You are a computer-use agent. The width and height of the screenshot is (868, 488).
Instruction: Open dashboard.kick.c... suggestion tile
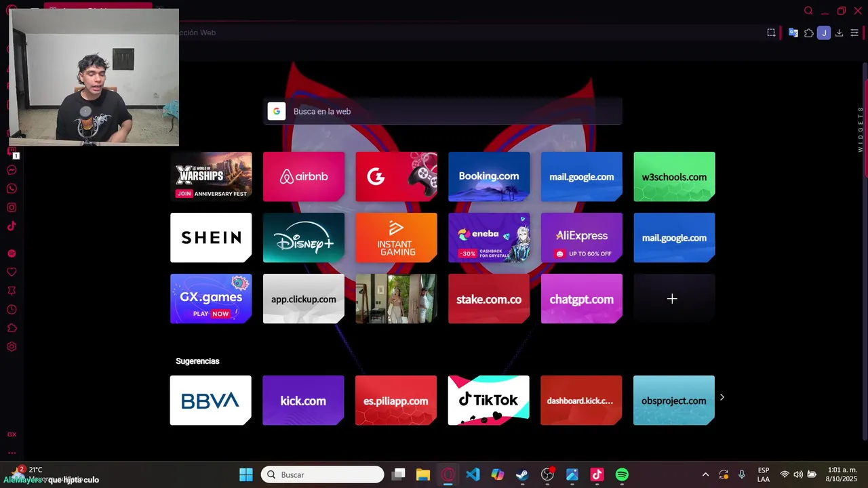point(581,400)
